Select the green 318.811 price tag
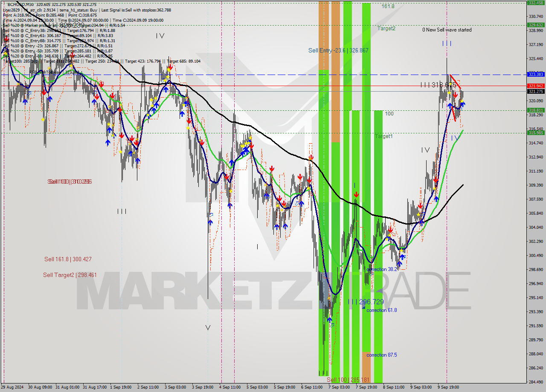The height and width of the screenshot is (392, 546). pyautogui.click(x=535, y=110)
